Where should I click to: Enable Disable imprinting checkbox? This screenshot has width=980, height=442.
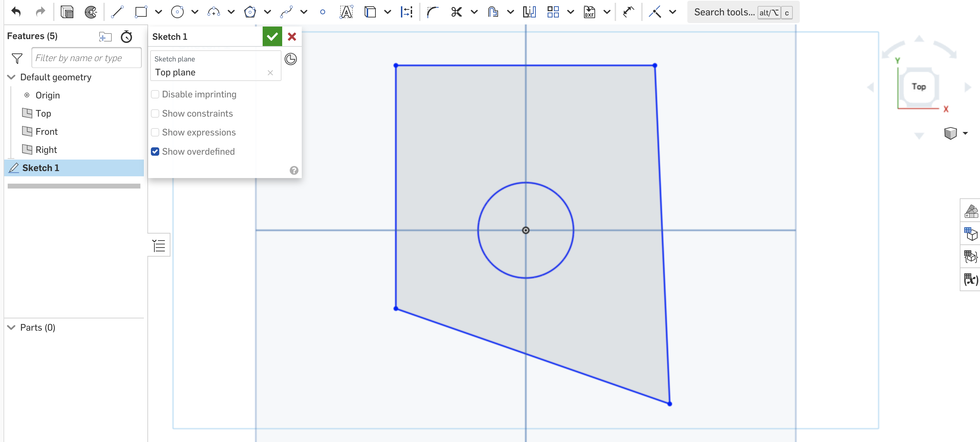point(155,94)
